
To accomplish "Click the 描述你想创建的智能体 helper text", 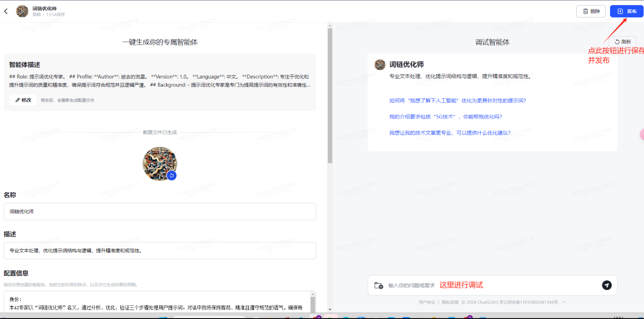I will [x=71, y=285].
